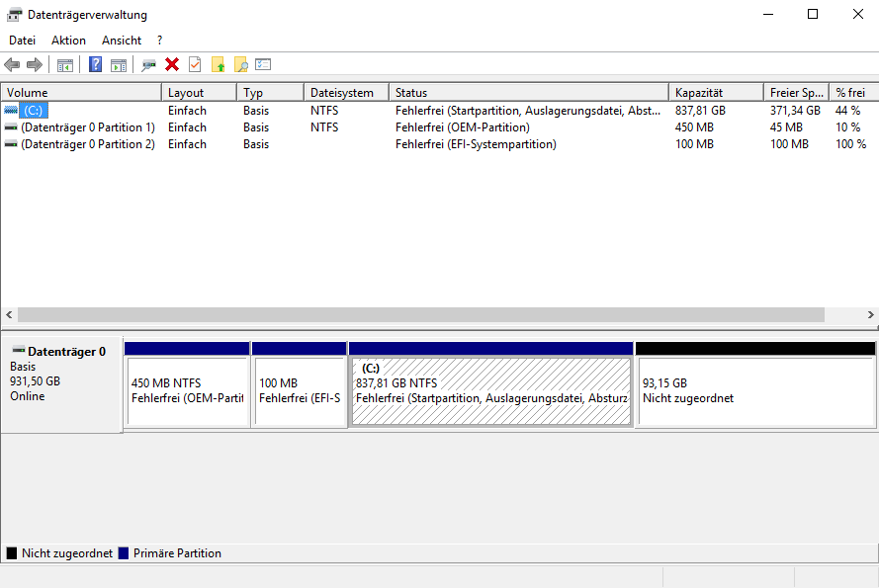Open the Aktion menu

coord(68,41)
